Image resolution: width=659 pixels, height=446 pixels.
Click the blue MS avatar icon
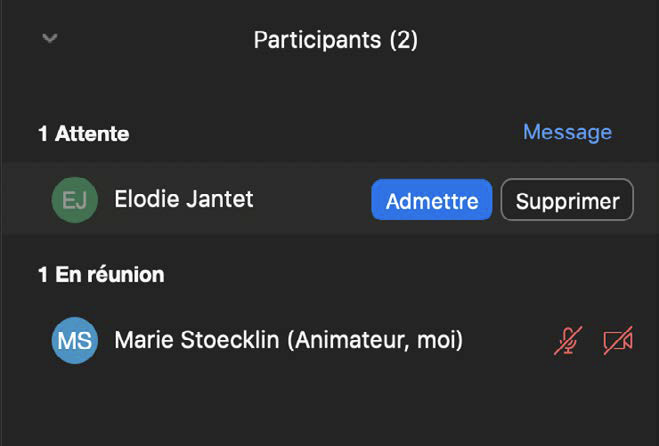click(75, 341)
